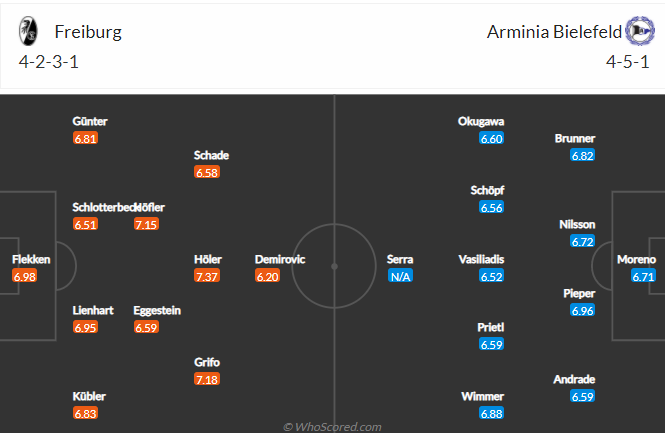Open player Kübler's name
This screenshot has width=665, height=433.
pos(89,396)
